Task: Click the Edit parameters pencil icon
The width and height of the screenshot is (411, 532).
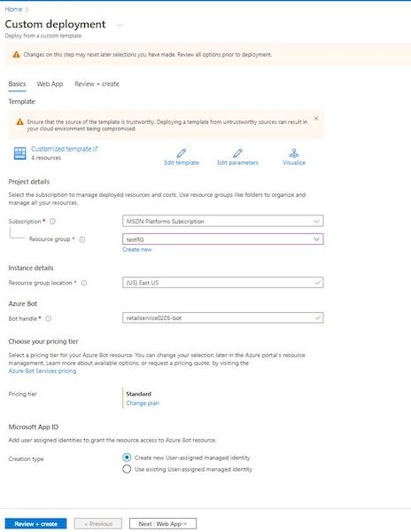Action: tap(238, 153)
